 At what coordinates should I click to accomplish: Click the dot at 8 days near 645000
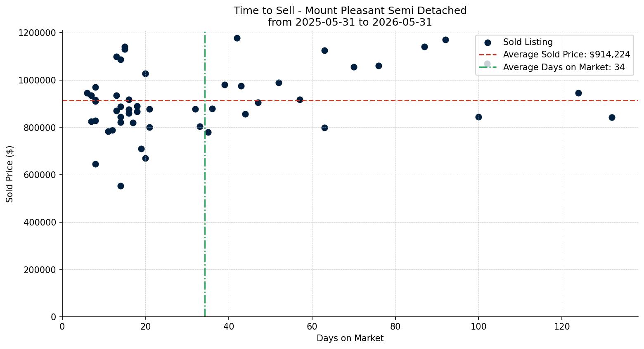(x=95, y=164)
